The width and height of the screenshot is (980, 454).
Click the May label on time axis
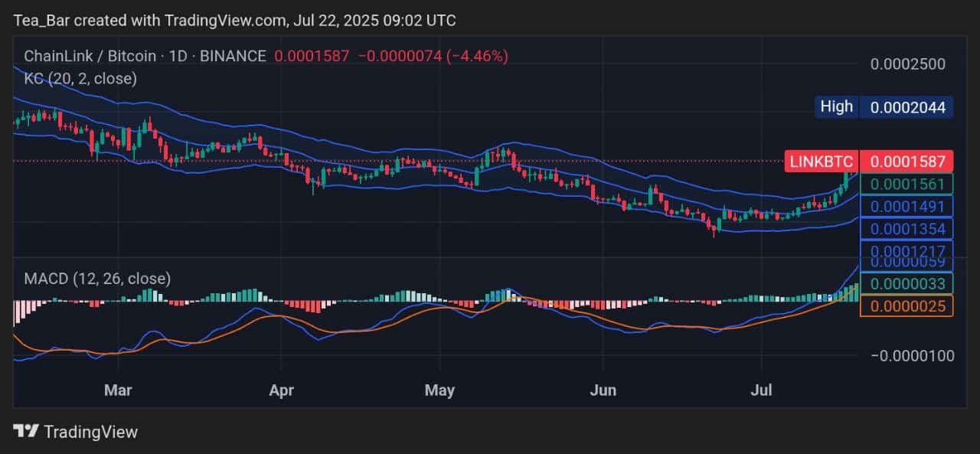coord(439,390)
